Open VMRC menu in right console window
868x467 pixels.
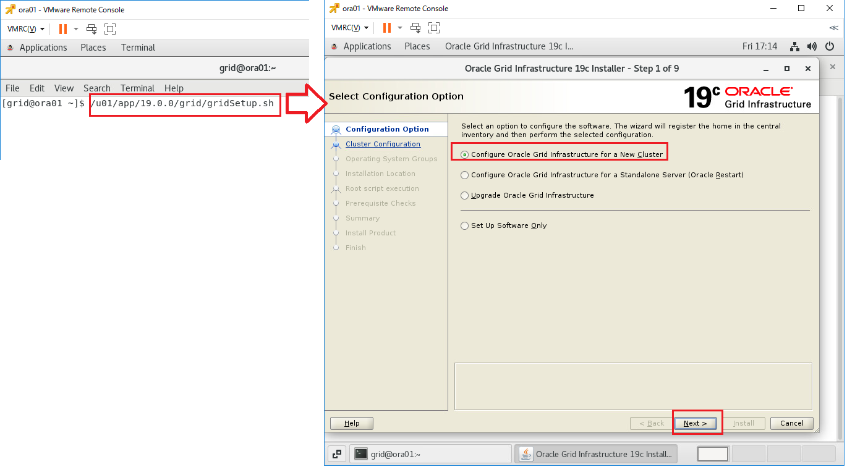coord(349,28)
